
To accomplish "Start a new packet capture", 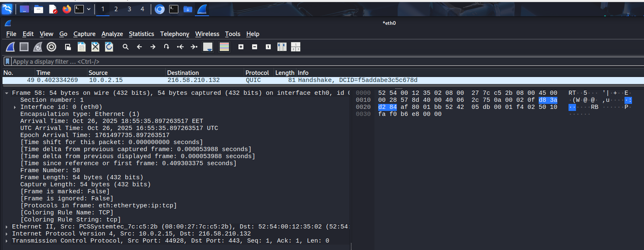I will pyautogui.click(x=11, y=47).
